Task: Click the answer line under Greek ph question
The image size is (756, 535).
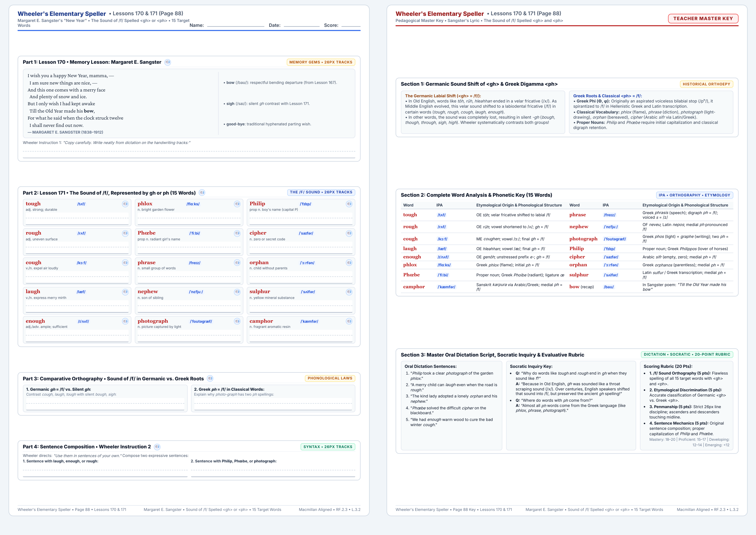Action: click(273, 404)
